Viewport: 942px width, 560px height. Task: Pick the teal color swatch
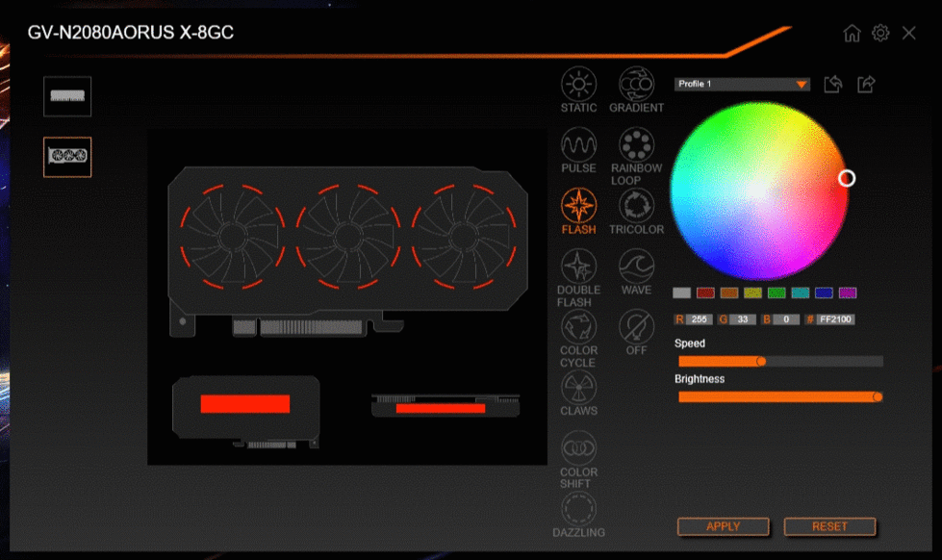coord(801,292)
